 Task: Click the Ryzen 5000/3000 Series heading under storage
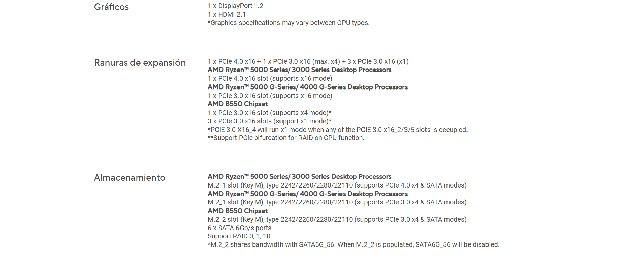coord(299,177)
